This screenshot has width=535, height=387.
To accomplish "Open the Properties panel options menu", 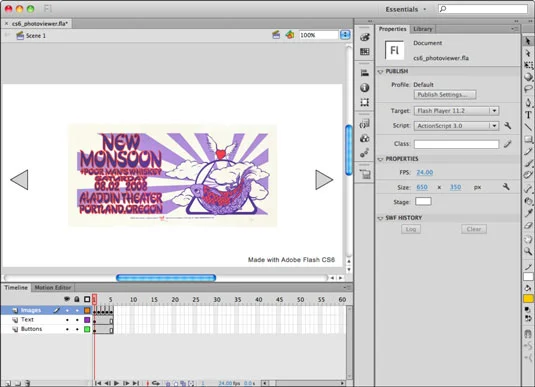I will point(515,29).
